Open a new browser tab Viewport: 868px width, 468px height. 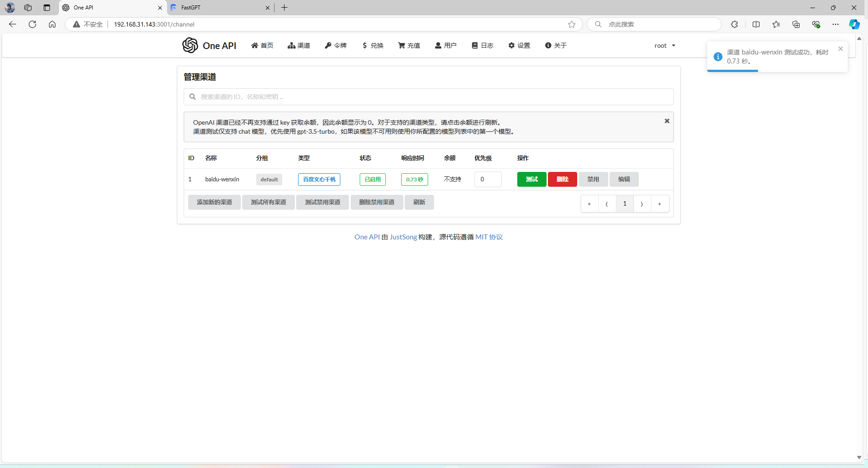point(284,8)
